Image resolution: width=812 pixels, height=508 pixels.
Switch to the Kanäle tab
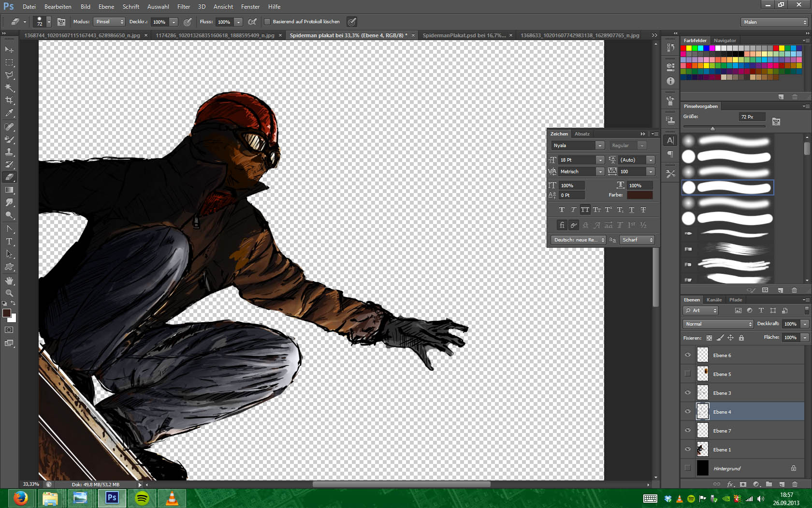(714, 300)
